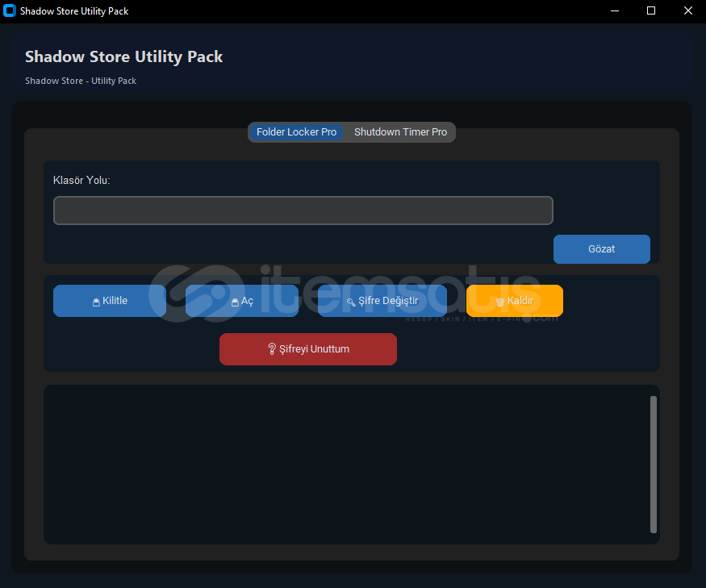This screenshot has width=706, height=588.
Task: Click the question mark icon on Şifreyi Unuttum
Action: 272,349
